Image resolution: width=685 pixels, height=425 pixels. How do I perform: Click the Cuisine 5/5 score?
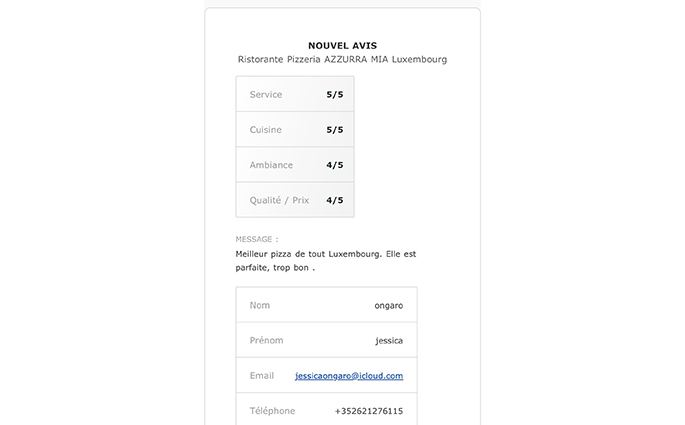(x=335, y=130)
